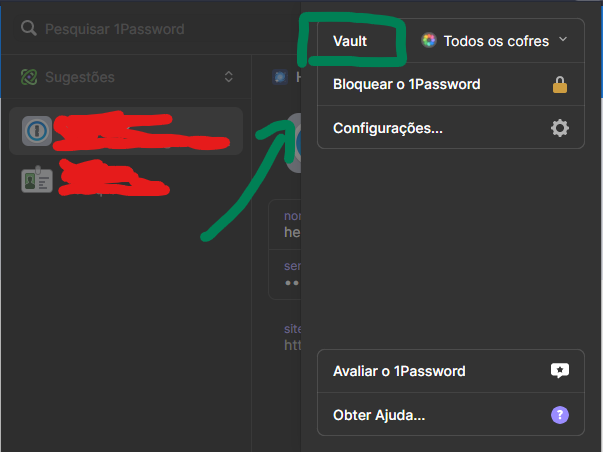
Task: Click the masked password dots field
Action: (293, 283)
